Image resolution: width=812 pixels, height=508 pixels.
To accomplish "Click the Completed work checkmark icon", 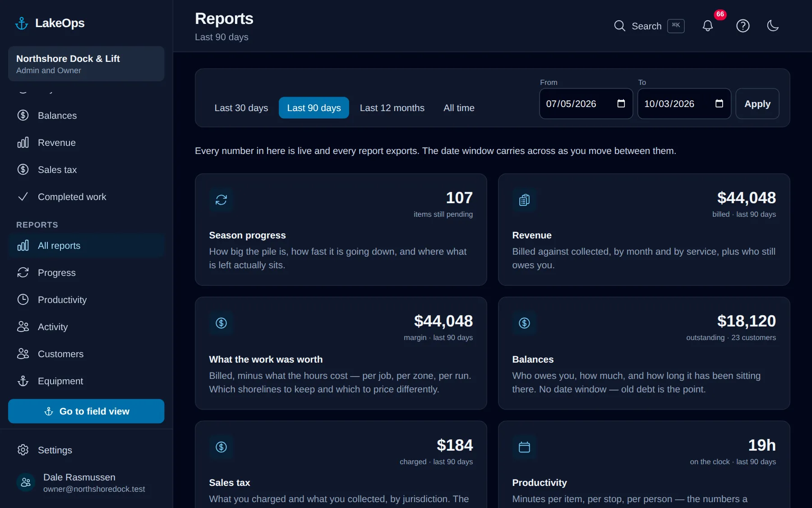I will click(23, 196).
